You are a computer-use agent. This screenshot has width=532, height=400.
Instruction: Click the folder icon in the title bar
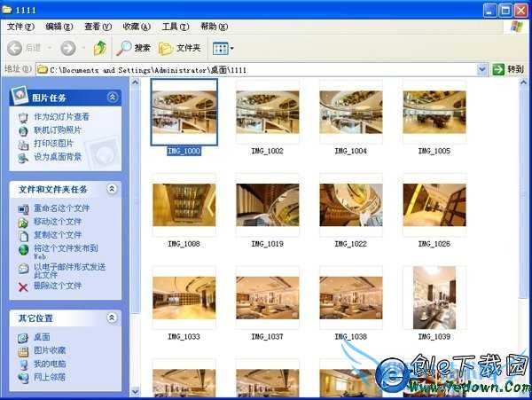pyautogui.click(x=7, y=10)
